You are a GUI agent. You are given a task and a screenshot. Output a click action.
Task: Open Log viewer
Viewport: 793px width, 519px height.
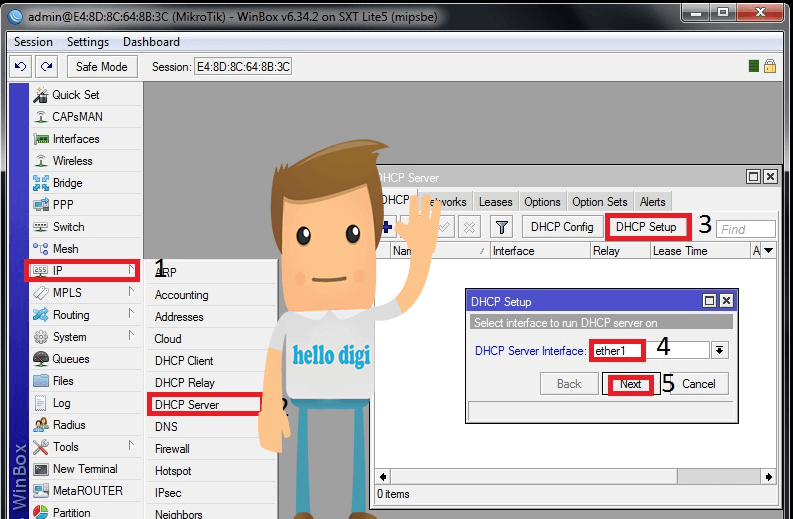point(85,403)
